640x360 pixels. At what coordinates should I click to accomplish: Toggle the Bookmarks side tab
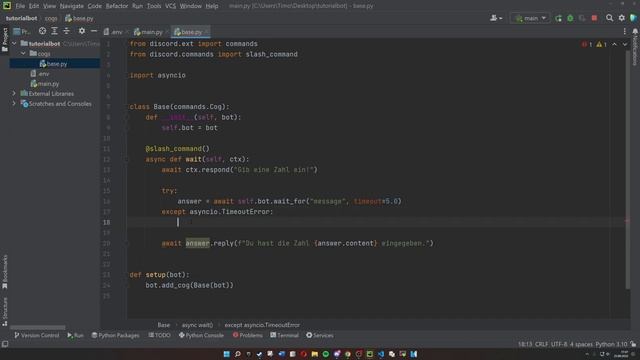pyautogui.click(x=5, y=271)
